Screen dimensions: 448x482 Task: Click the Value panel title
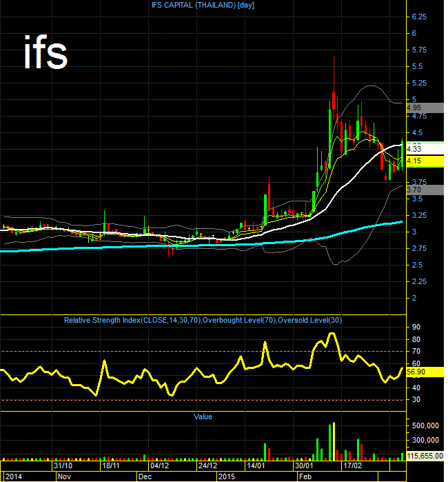click(x=203, y=416)
